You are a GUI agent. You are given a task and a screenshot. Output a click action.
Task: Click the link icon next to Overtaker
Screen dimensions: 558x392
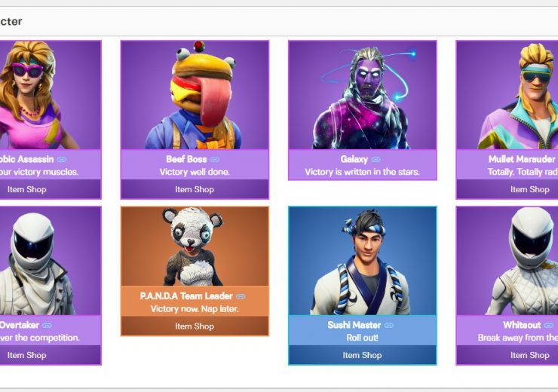click(47, 326)
